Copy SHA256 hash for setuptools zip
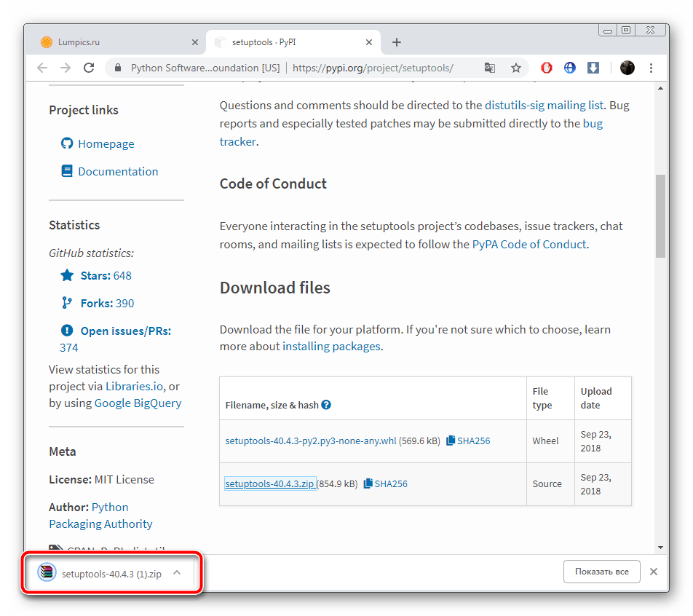Screen dimensions: 693x616 pyautogui.click(x=386, y=483)
